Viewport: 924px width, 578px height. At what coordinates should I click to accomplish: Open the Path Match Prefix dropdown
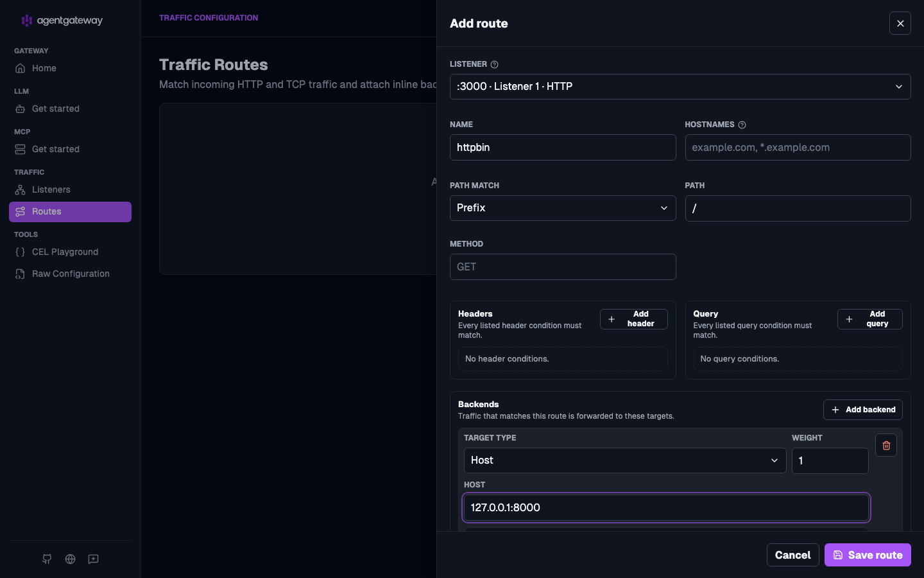pyautogui.click(x=563, y=208)
